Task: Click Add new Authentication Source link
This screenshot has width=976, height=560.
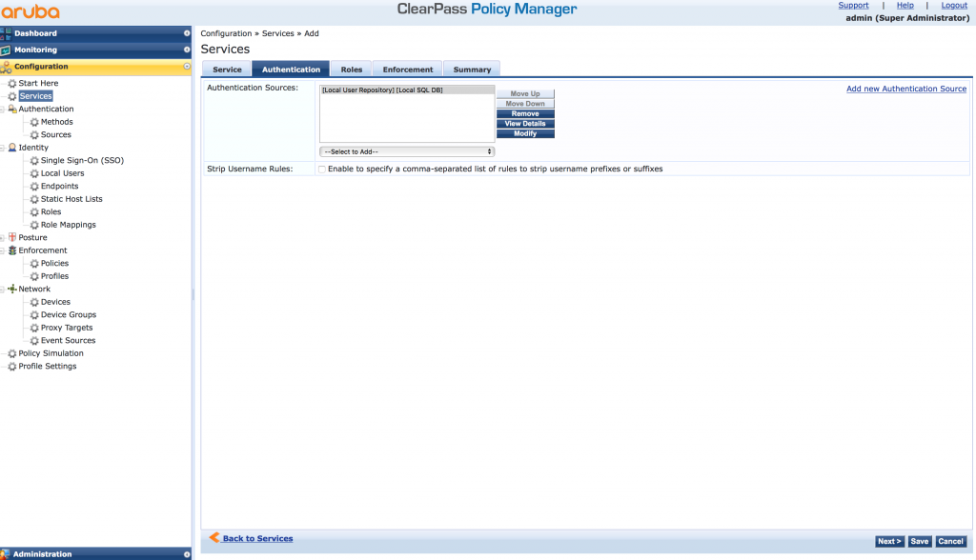Action: 906,89
